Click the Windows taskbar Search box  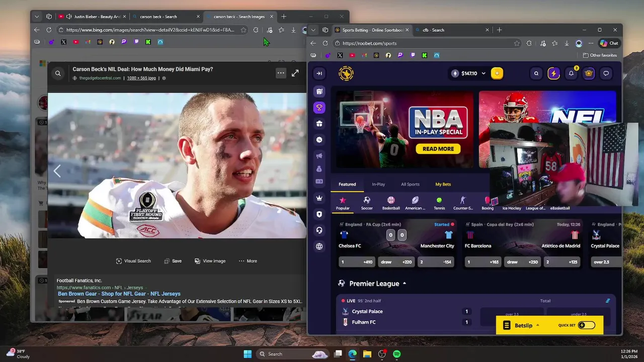click(x=293, y=354)
